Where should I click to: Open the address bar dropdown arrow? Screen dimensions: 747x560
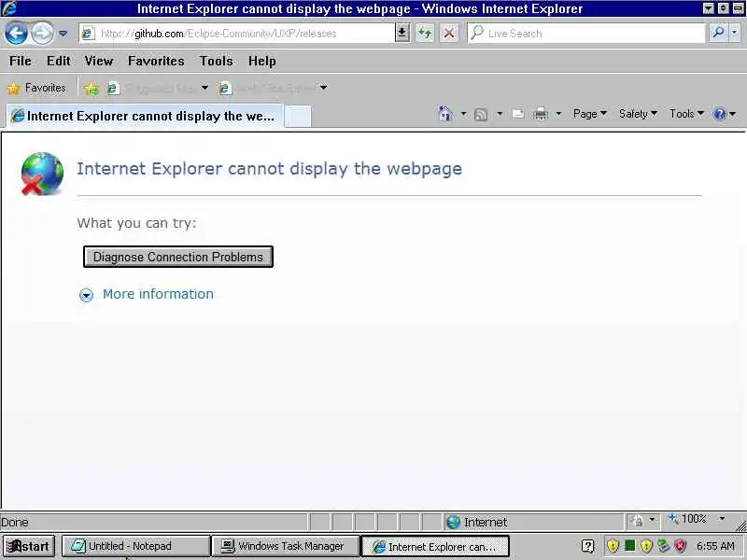(402, 34)
